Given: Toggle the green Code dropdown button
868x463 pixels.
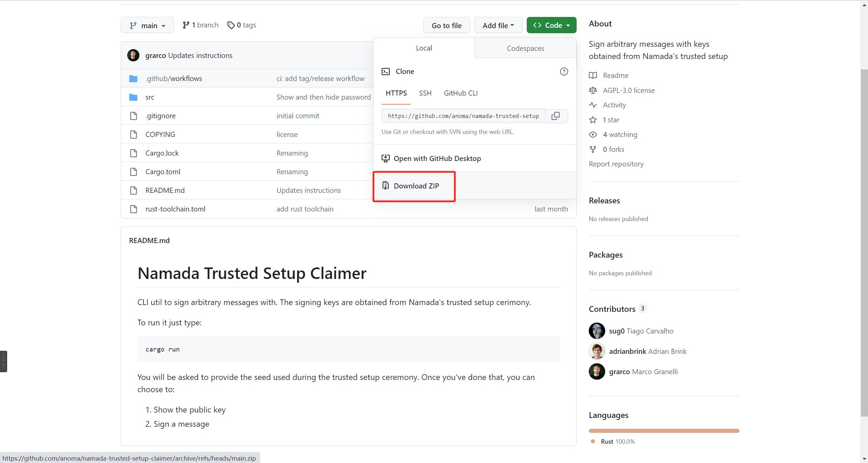Looking at the screenshot, I should (551, 25).
